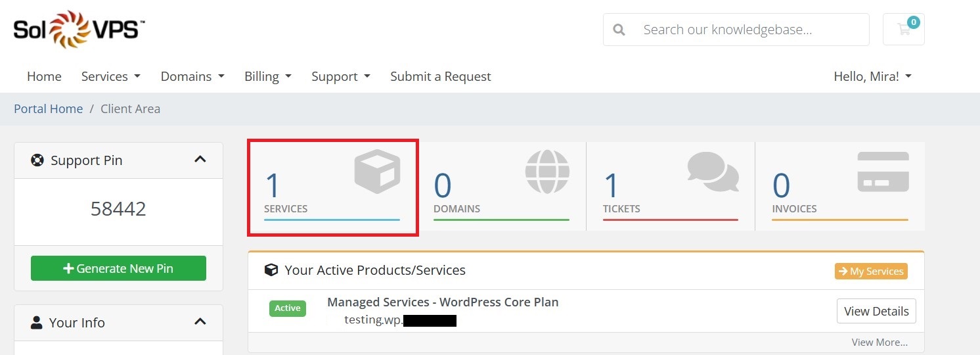Open the shopping cart icon

(x=904, y=29)
